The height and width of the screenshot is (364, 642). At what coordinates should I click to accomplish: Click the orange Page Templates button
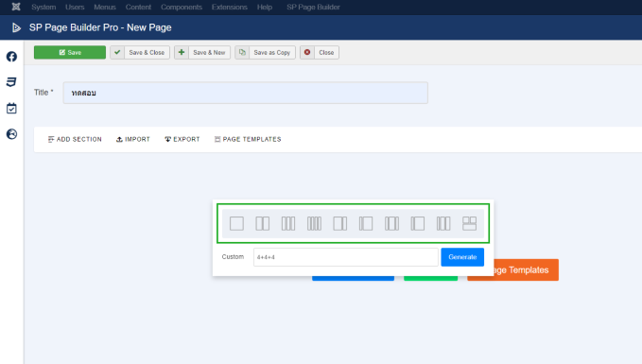coord(526,269)
